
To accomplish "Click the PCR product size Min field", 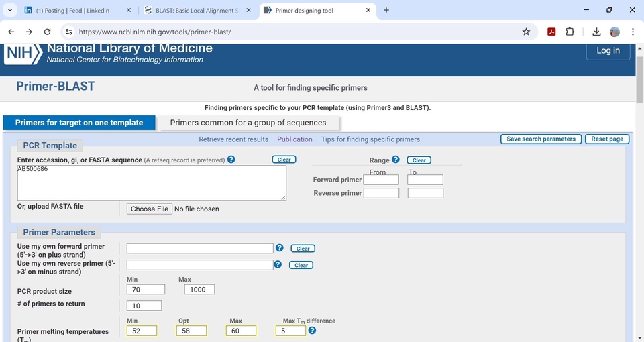I will pyautogui.click(x=146, y=289).
